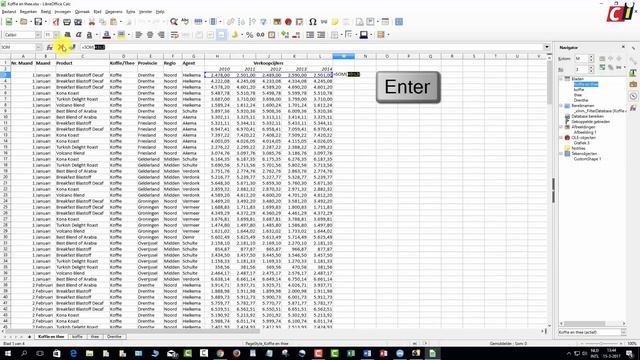Open sidebar Gallery panel icon
The width and height of the screenshot is (640, 360).
tap(633, 84)
